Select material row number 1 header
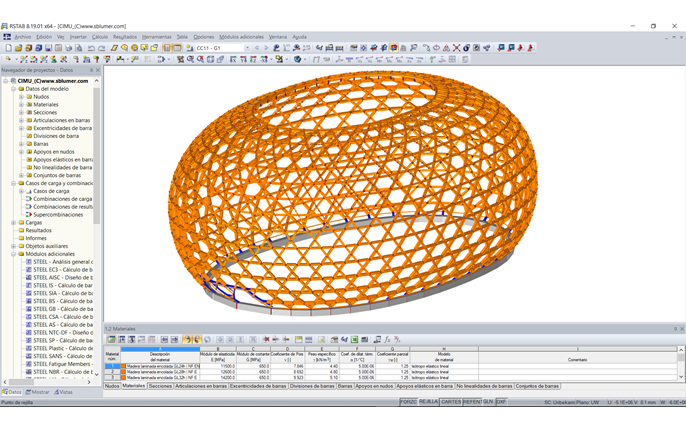This screenshot has height=429, width=686. [112, 366]
